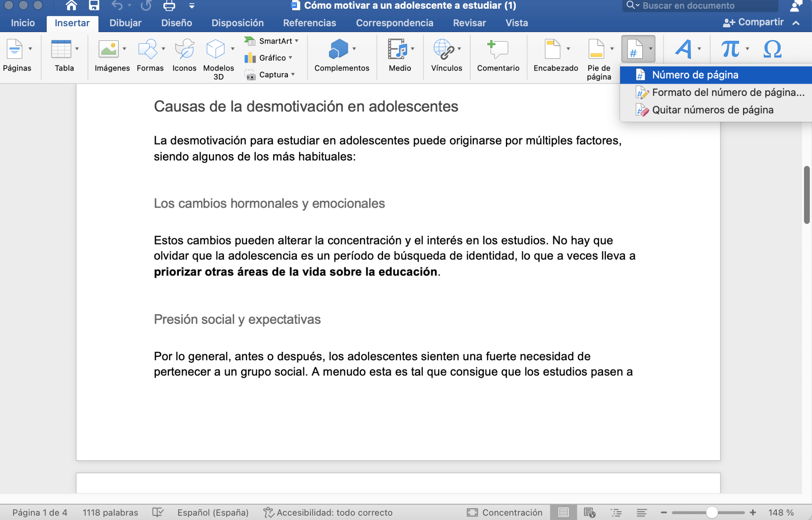The width and height of the screenshot is (812, 520).
Task: Enable print layout view in status bar
Action: pos(564,512)
